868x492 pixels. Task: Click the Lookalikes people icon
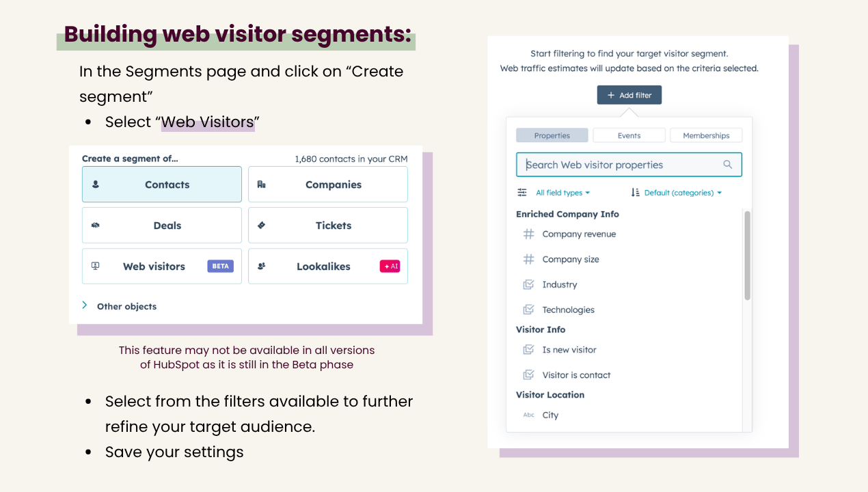tap(261, 266)
